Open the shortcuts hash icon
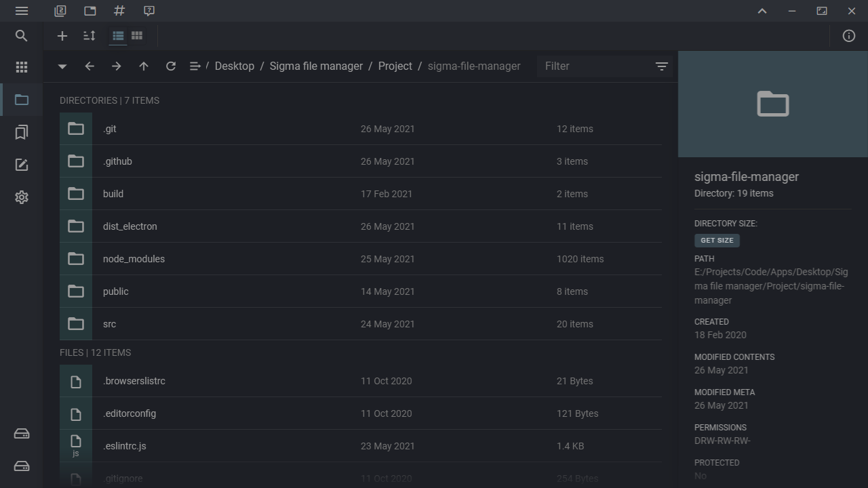The width and height of the screenshot is (868, 488). click(119, 11)
